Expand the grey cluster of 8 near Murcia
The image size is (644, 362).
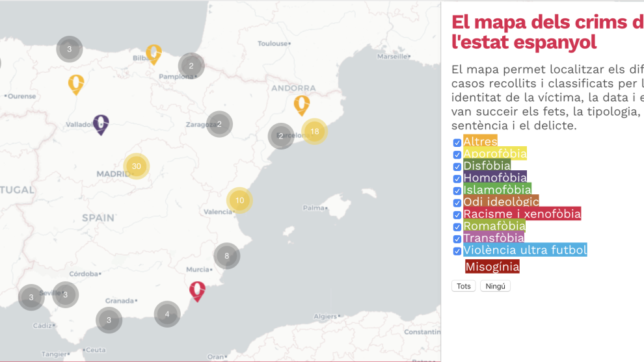[x=226, y=256]
